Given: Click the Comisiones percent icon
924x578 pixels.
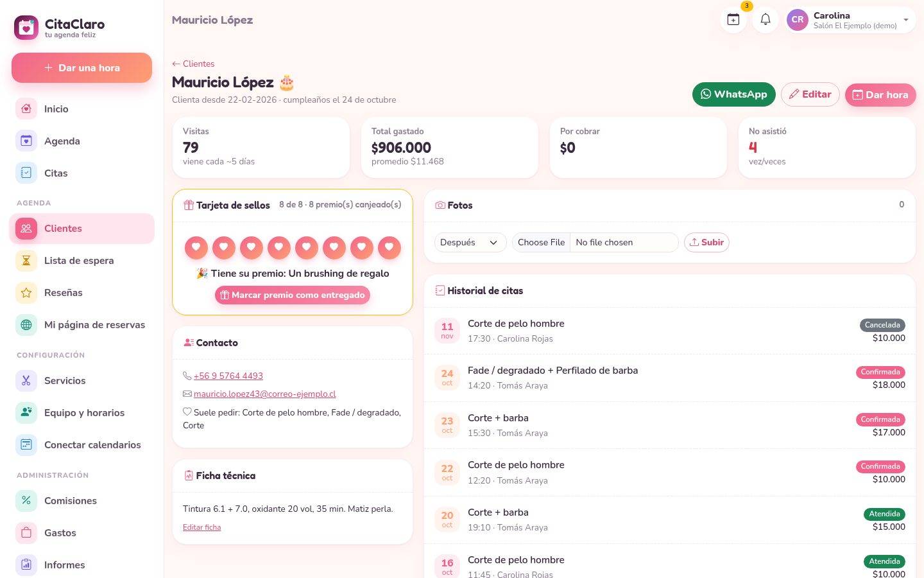Looking at the screenshot, I should (26, 500).
